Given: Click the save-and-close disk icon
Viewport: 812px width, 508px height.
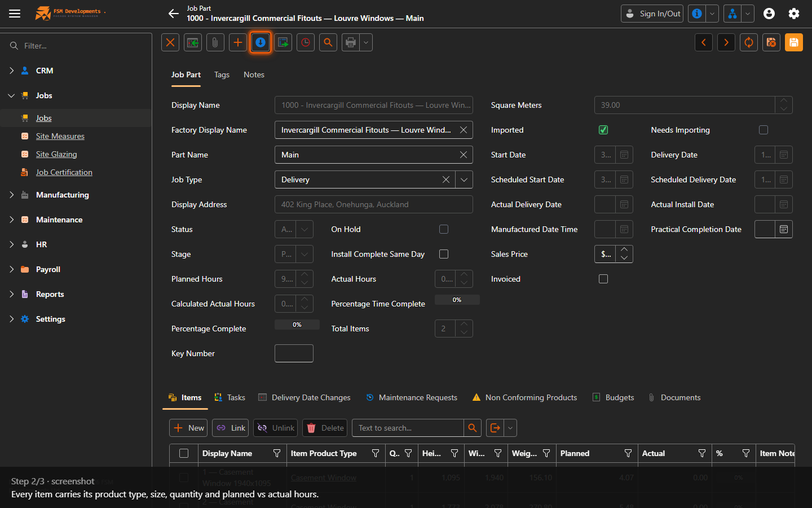Looking at the screenshot, I should pyautogui.click(x=771, y=42).
